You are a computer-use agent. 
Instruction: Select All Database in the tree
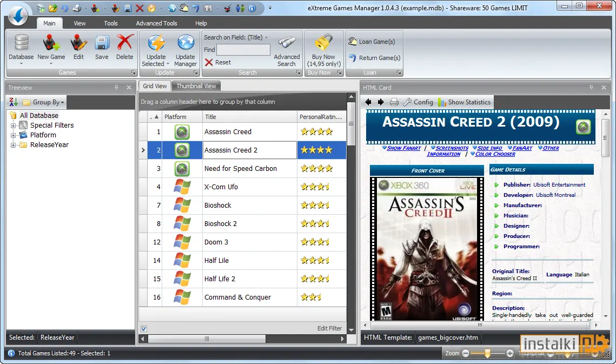point(39,116)
